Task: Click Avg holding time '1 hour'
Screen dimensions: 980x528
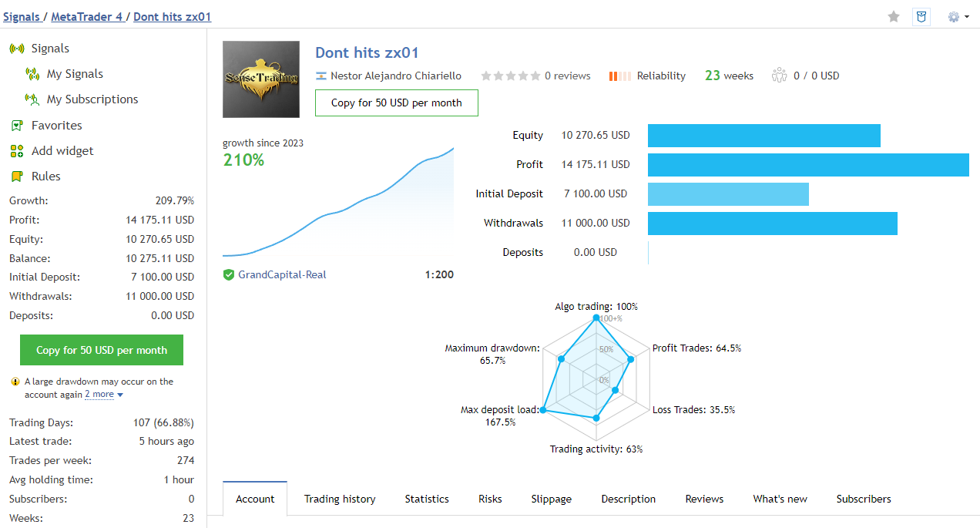Action: [x=179, y=479]
